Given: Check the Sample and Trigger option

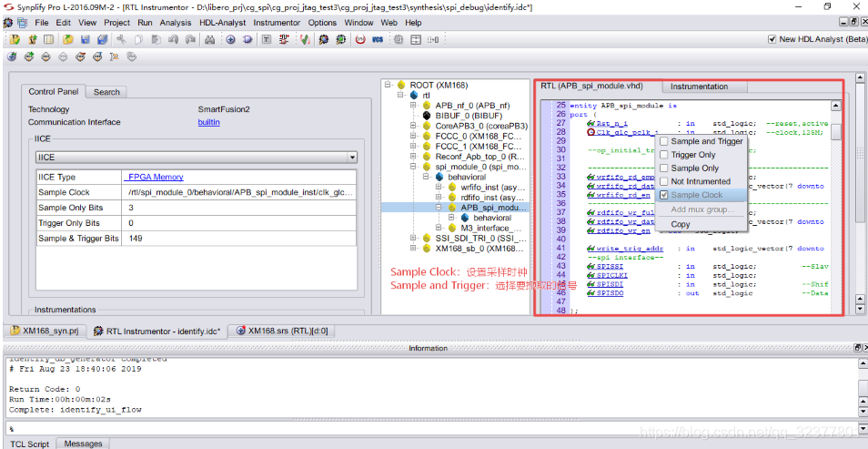Looking at the screenshot, I should click(x=663, y=141).
